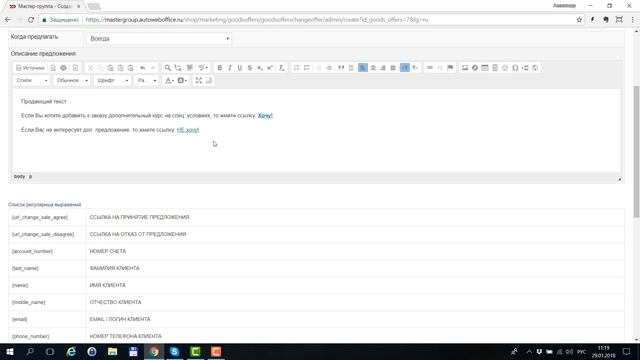Click the body element path tag
Image resolution: width=640 pixels, height=360 pixels.
point(19,176)
